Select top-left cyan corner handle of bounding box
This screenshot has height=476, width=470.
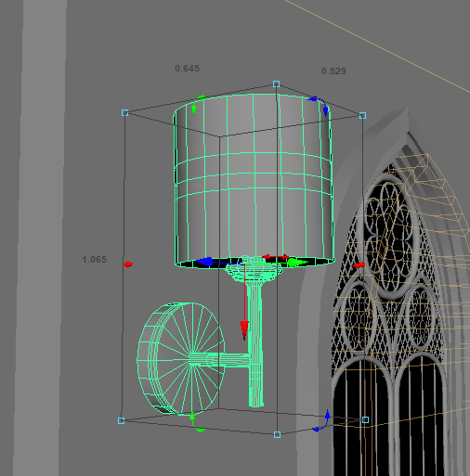tap(124, 113)
